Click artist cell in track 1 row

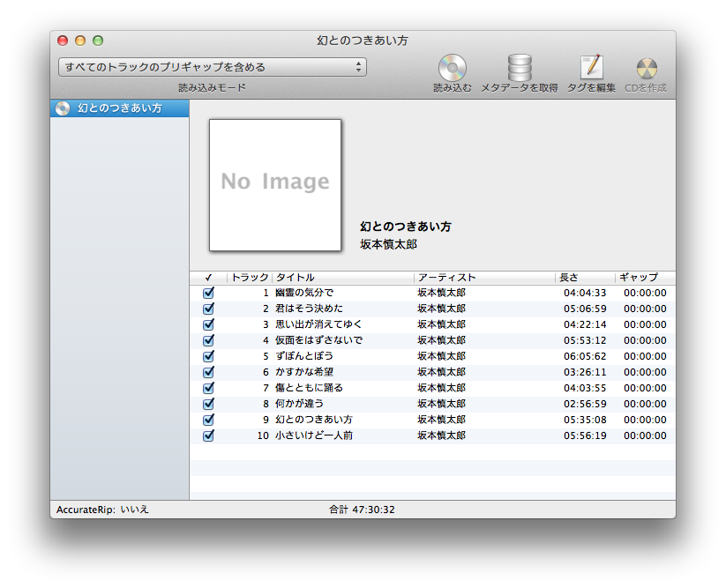click(441, 293)
